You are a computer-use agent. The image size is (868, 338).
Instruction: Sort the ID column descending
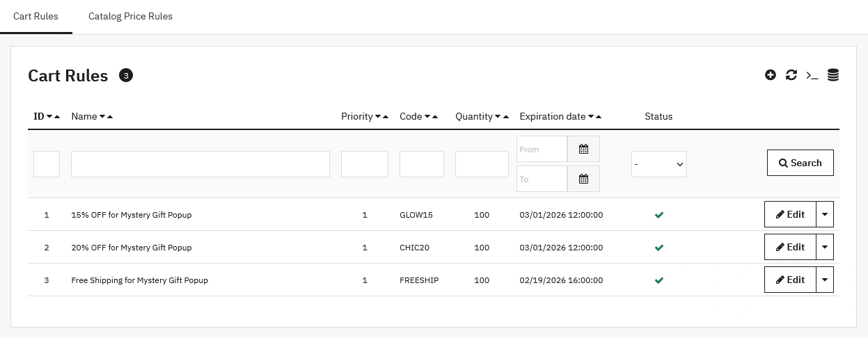49,117
